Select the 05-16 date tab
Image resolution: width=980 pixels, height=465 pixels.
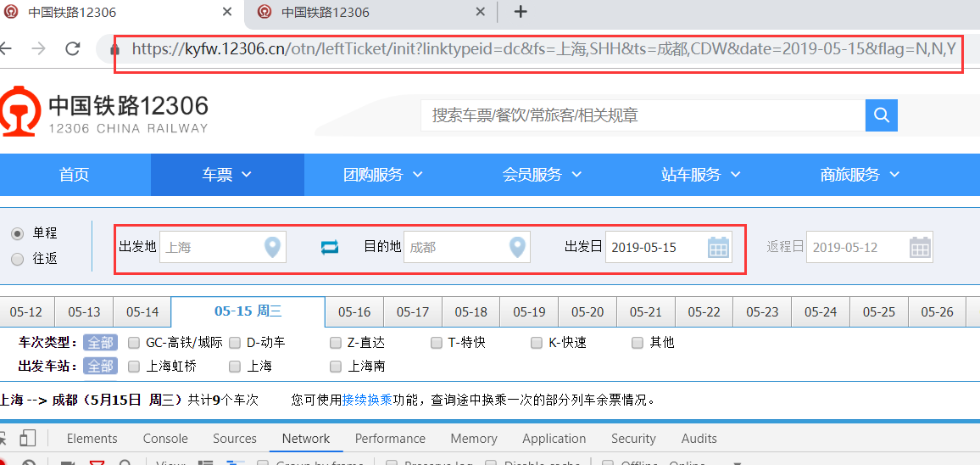(x=354, y=311)
